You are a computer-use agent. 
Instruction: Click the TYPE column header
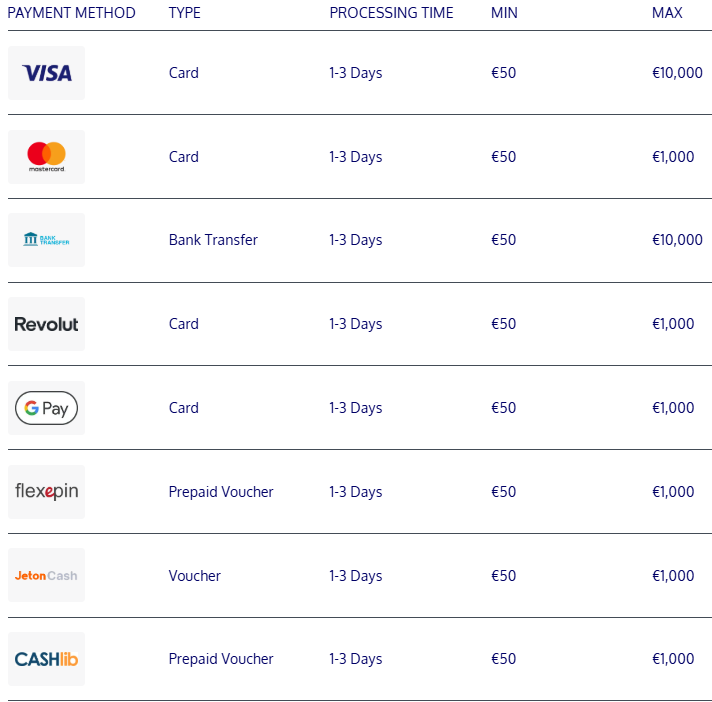tap(184, 13)
